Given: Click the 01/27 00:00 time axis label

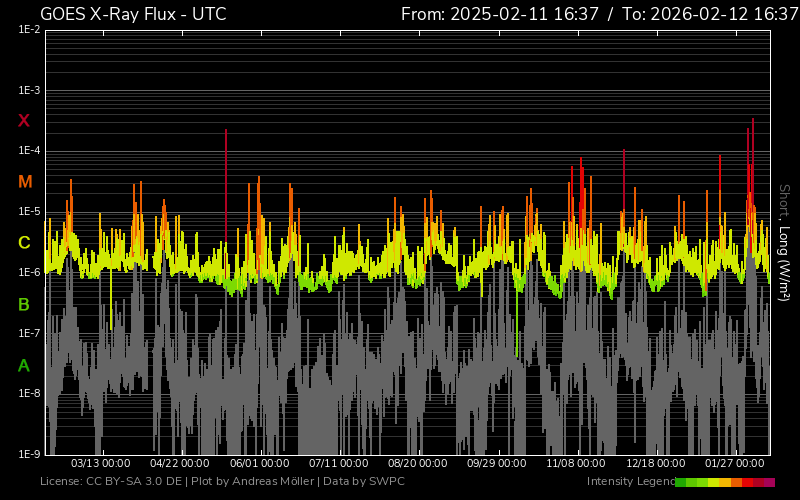Looking at the screenshot, I should click(736, 464).
